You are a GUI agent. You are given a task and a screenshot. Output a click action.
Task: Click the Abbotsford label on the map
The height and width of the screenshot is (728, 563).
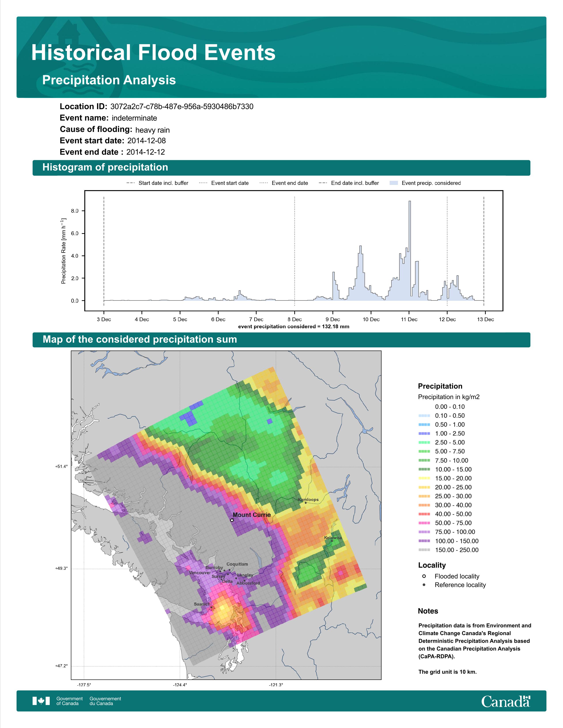click(x=248, y=583)
